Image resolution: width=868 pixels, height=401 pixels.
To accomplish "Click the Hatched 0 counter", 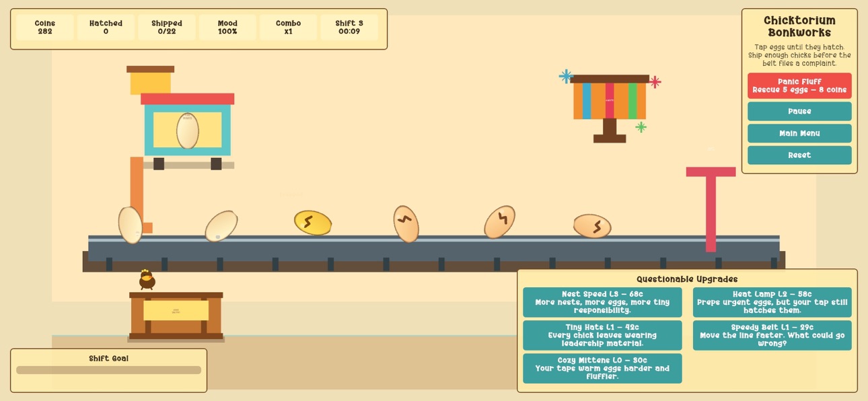I will pyautogui.click(x=106, y=28).
